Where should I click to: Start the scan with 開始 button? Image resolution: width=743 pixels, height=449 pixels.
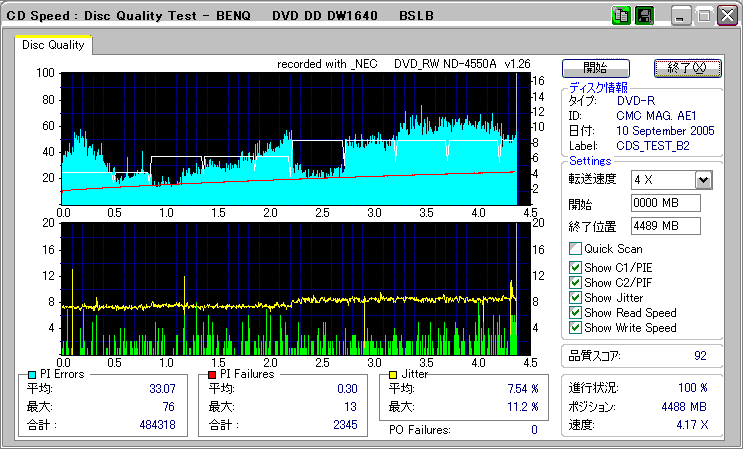[x=596, y=68]
